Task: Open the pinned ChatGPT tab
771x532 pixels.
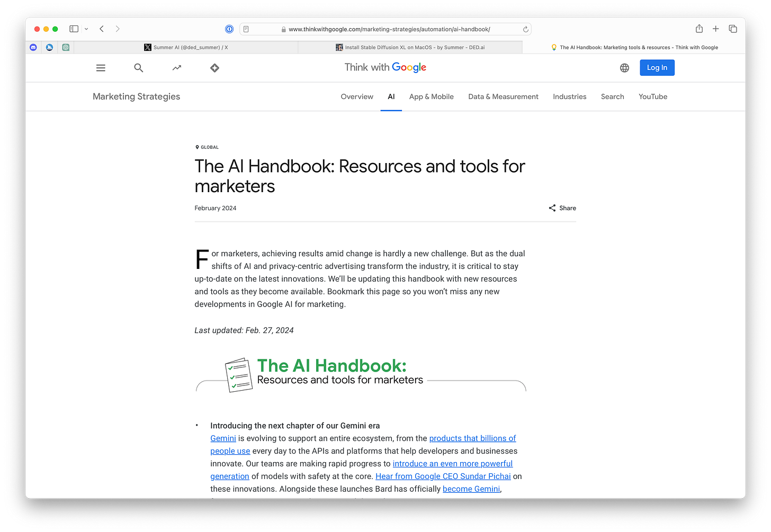Action: pyautogui.click(x=66, y=47)
